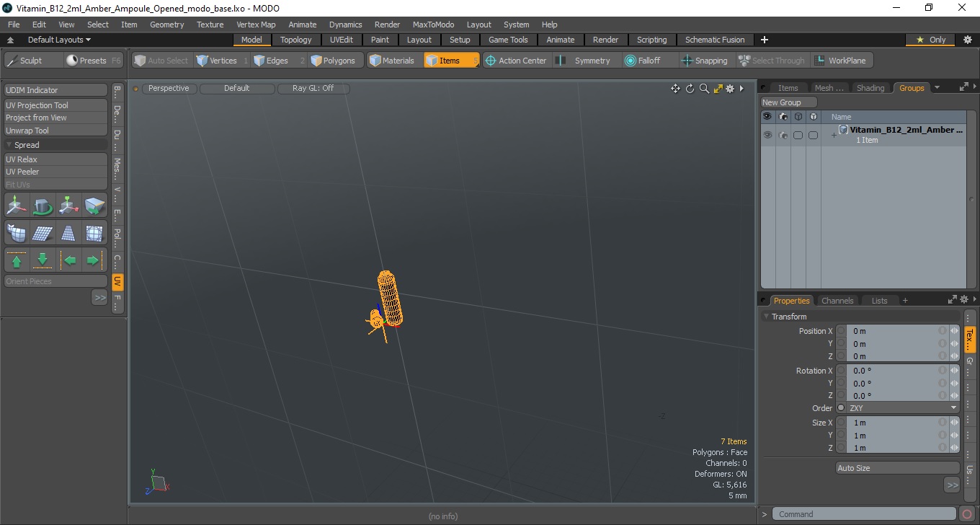Switch to the Shading panel tab

(870, 88)
